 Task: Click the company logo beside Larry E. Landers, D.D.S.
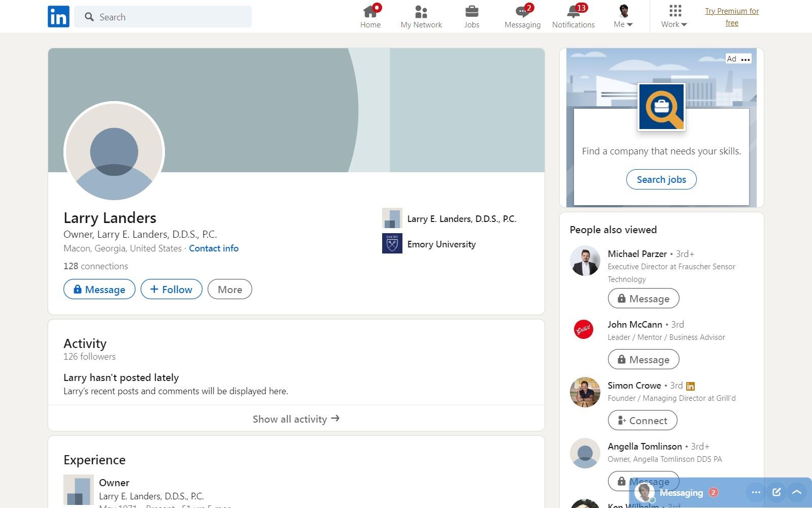[x=392, y=218]
